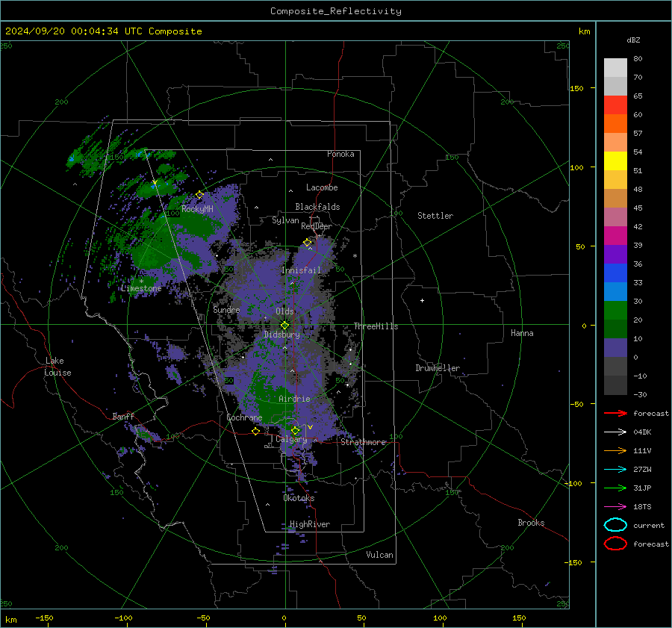Click the 0 dBZ purple swatch

[x=615, y=348]
